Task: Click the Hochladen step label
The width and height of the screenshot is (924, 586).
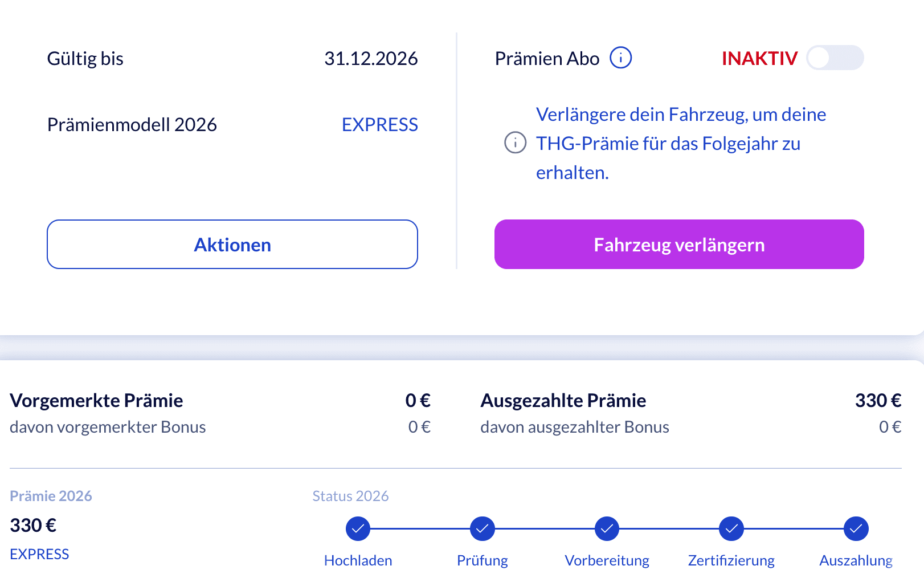Action: coord(358,560)
